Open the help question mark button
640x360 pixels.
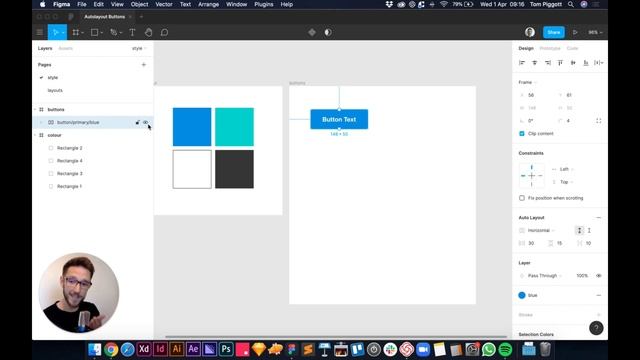[596, 328]
